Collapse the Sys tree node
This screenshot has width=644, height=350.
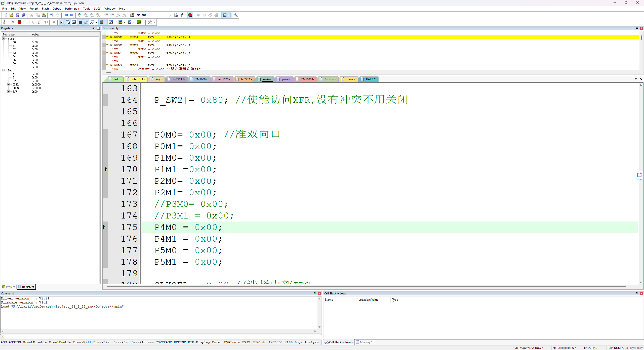pos(4,70)
